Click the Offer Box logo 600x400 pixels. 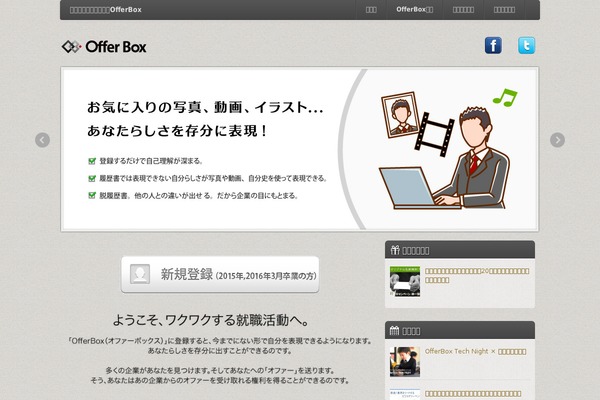tap(104, 47)
